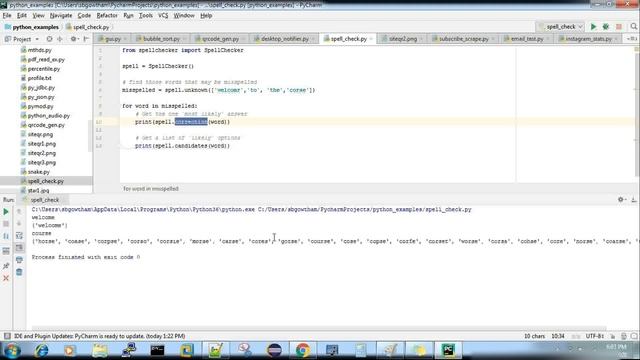
Task: Open the View menu
Action: (x=38, y=16)
